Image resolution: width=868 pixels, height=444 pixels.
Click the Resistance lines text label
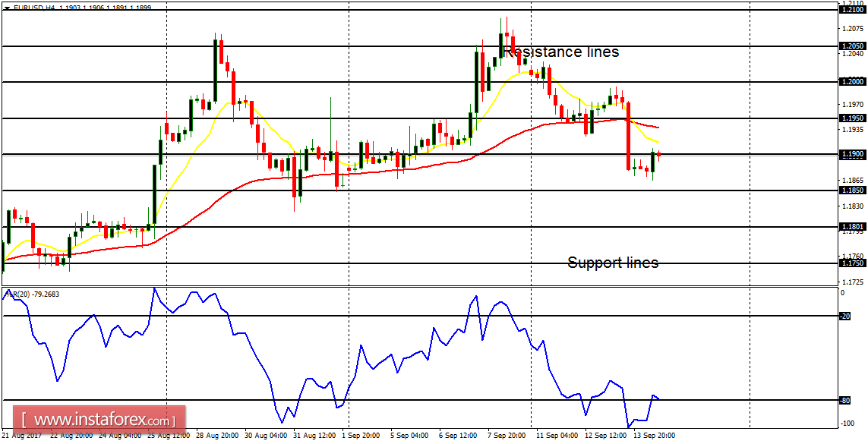560,52
